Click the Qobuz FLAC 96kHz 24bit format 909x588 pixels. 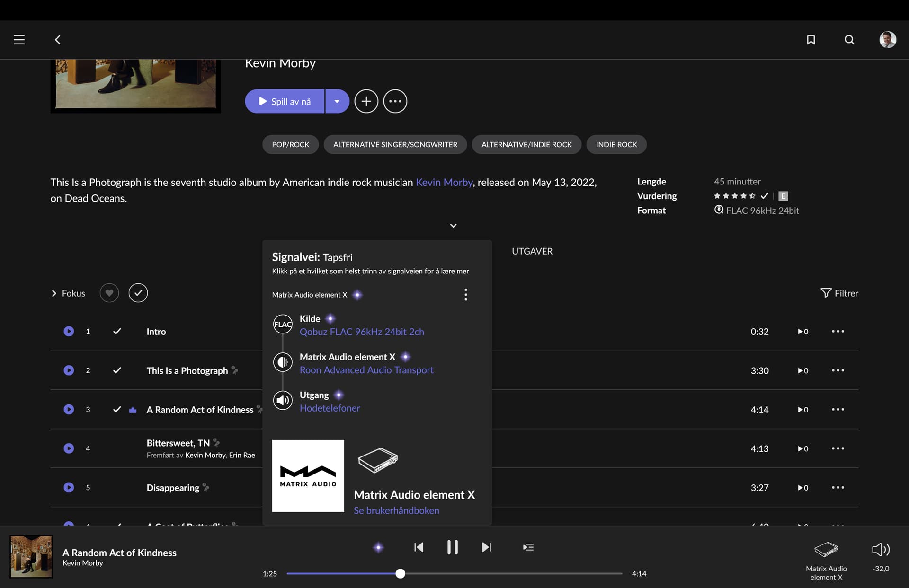(757, 211)
